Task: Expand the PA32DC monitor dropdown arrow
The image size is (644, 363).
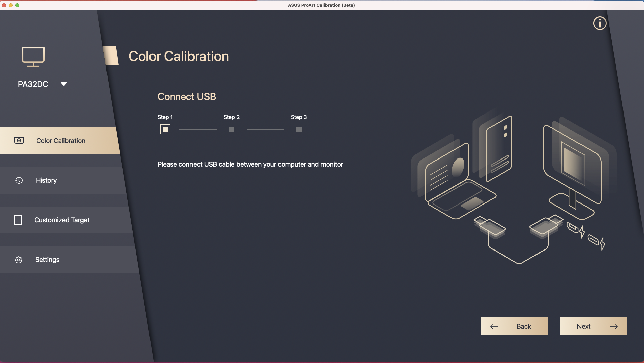Action: coord(64,84)
